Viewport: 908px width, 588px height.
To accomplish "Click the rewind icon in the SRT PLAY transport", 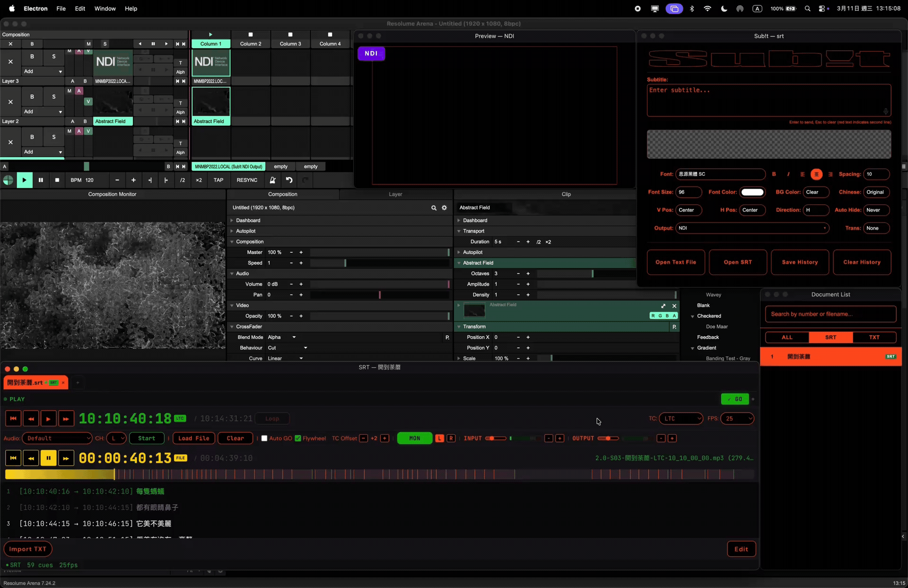I will point(31,418).
